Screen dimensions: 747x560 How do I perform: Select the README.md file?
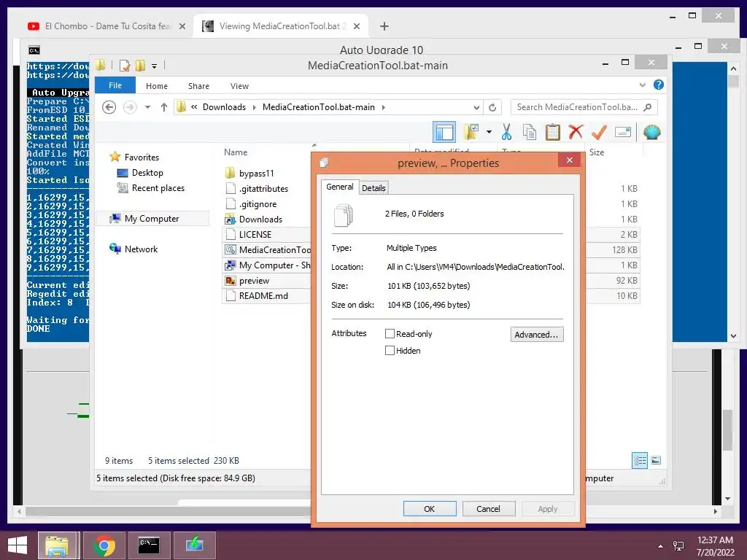(263, 296)
